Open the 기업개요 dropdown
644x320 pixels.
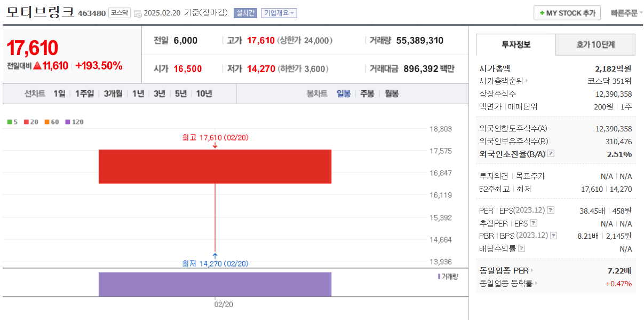click(x=279, y=13)
